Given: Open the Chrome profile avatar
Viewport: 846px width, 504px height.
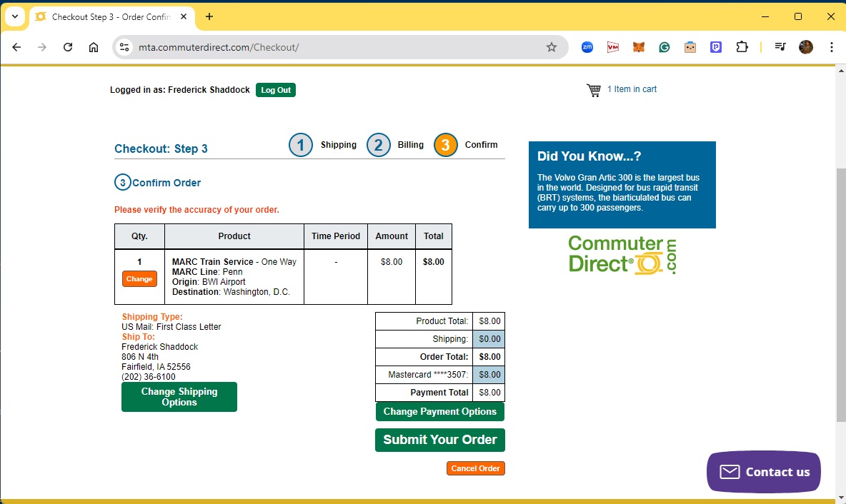Looking at the screenshot, I should [806, 47].
